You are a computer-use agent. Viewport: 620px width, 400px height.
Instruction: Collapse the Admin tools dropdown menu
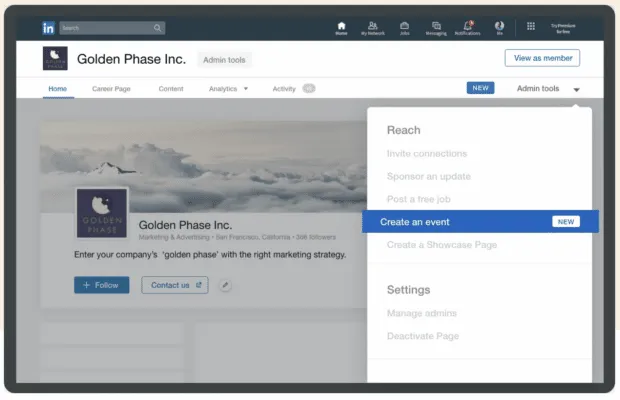[x=548, y=89]
